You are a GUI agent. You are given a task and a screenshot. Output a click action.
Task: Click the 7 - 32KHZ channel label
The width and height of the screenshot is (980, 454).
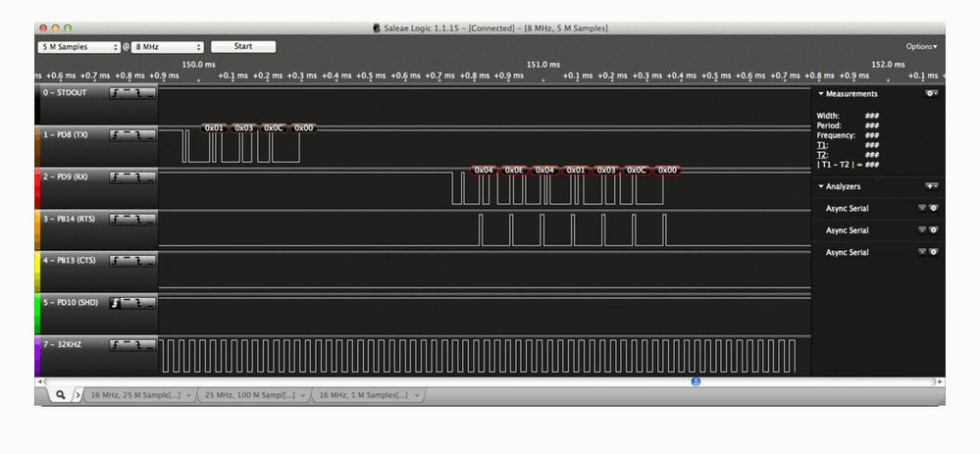pos(62,344)
